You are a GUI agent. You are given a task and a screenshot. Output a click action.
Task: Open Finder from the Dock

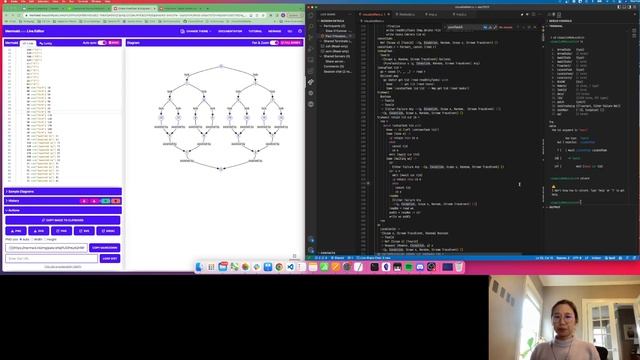coord(200,267)
